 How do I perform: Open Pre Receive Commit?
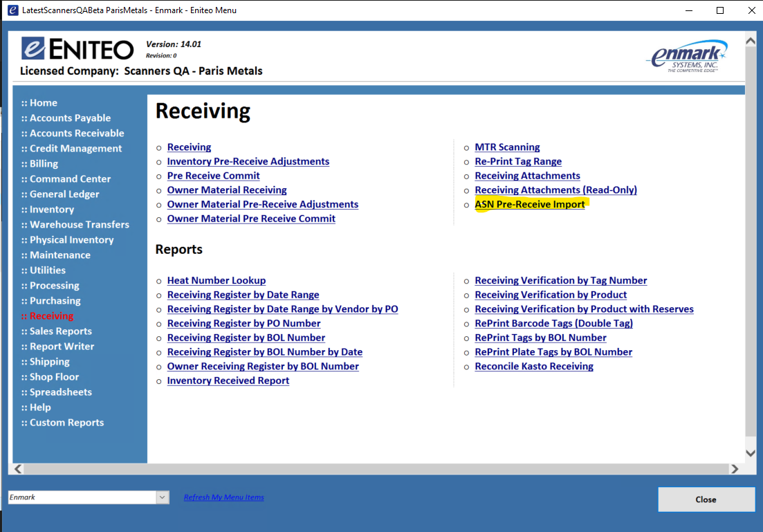click(213, 175)
